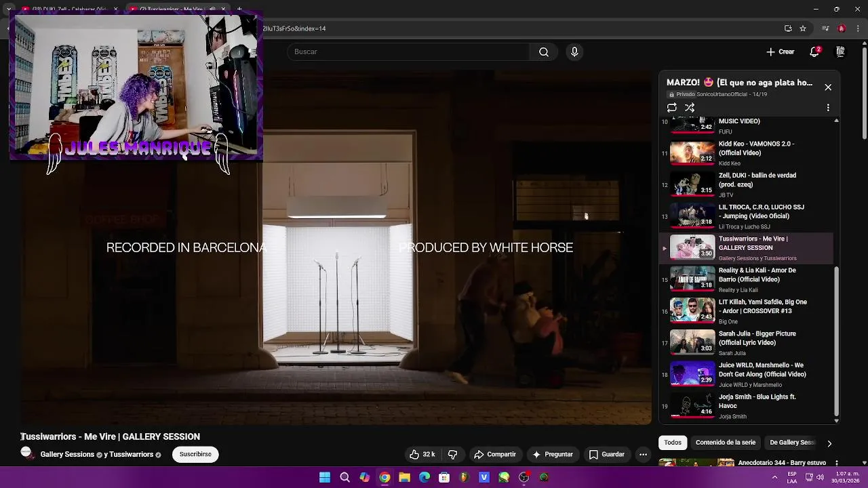This screenshot has width=868, height=488.
Task: Toggle playlist loop
Action: pyautogui.click(x=672, y=108)
